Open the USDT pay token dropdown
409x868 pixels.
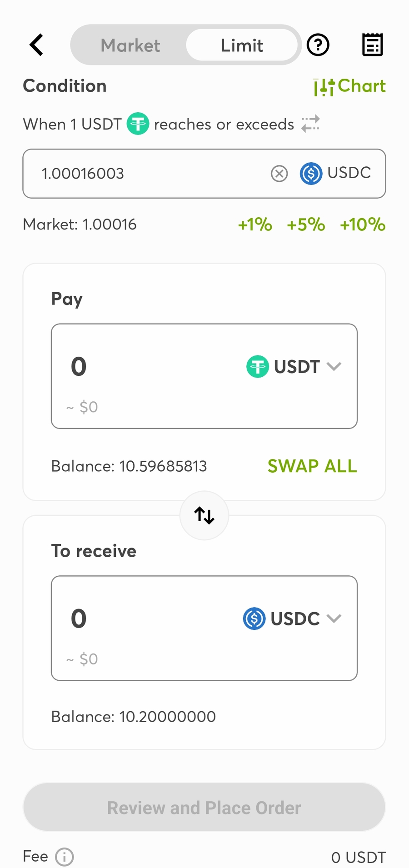tap(294, 366)
